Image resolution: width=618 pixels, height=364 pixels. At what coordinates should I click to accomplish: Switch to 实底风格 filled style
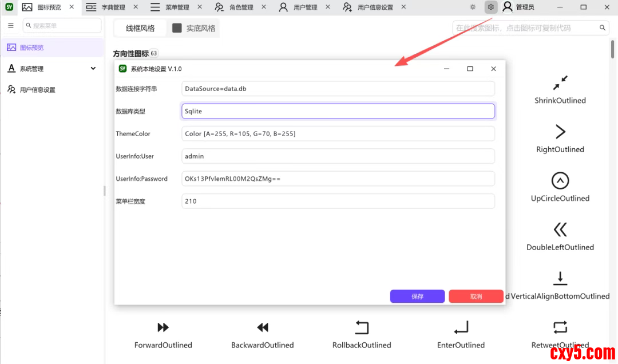[194, 28]
